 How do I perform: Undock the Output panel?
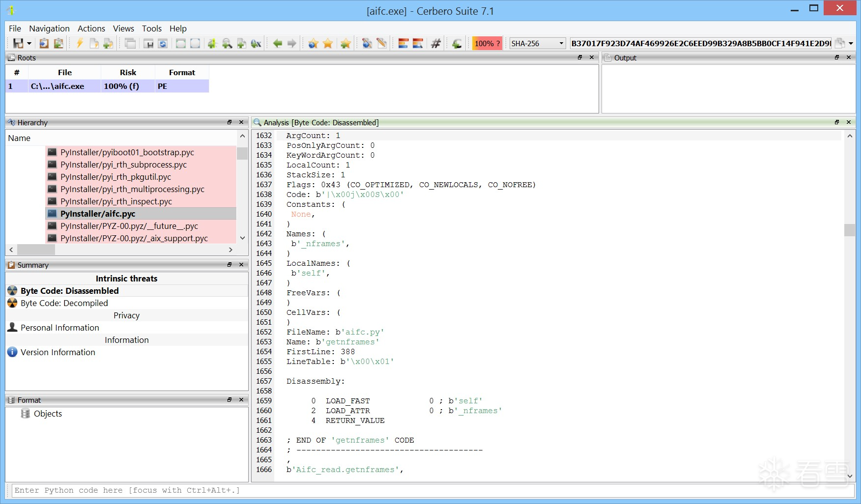[837, 57]
